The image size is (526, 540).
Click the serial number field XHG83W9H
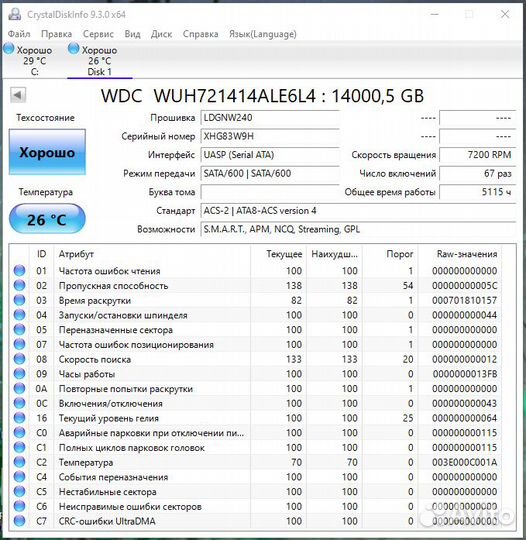270,136
